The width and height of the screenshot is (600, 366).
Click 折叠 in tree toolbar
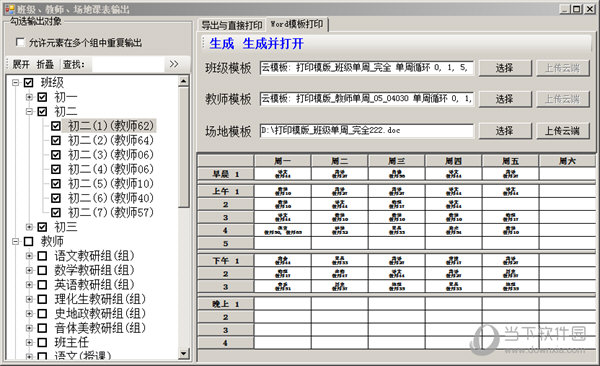click(x=45, y=64)
